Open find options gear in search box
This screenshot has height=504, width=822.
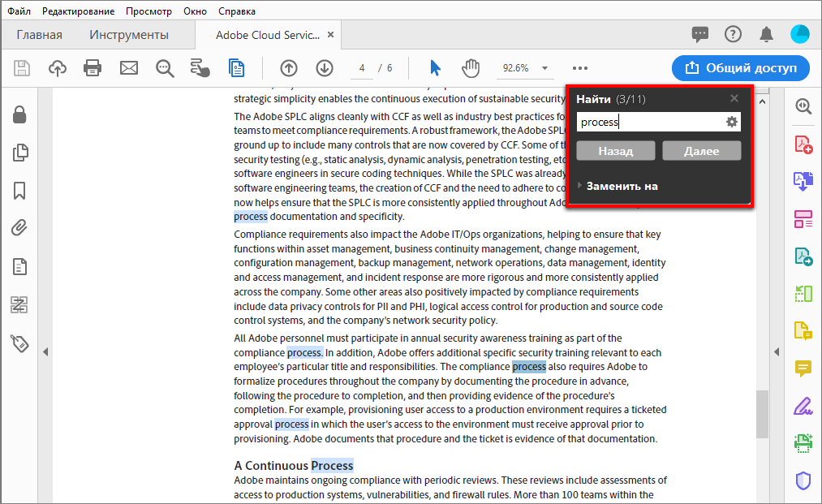(731, 123)
